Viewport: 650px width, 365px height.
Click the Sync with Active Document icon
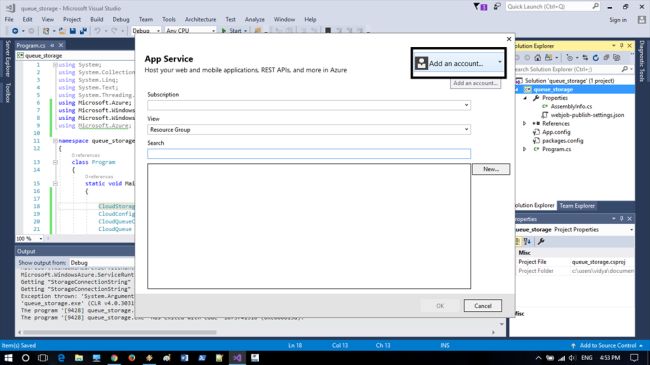(585, 58)
